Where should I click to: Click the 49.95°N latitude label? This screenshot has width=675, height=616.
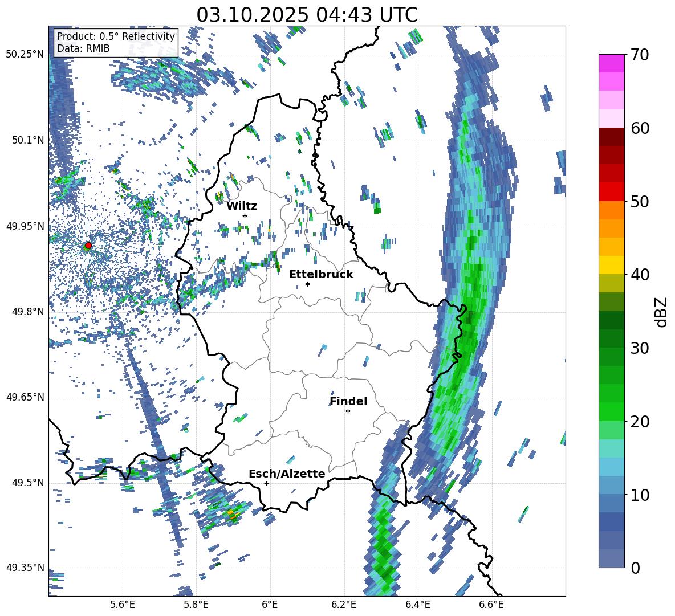(25, 226)
